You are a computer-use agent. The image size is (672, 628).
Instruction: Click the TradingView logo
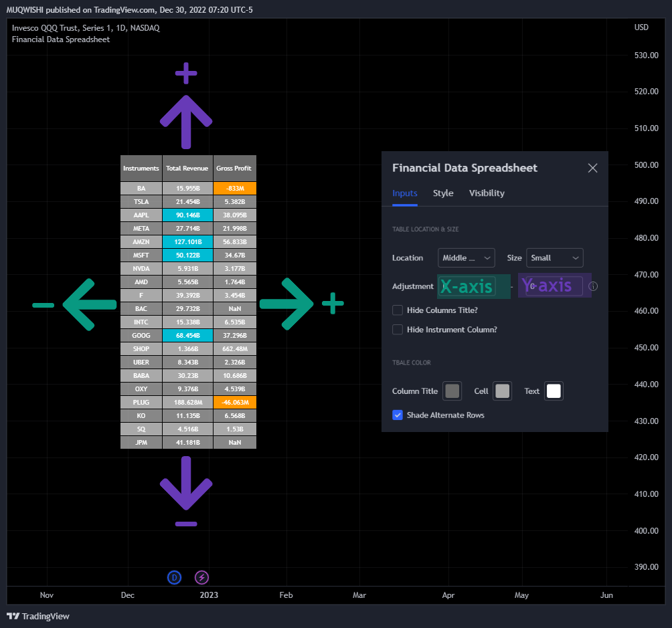(x=38, y=616)
